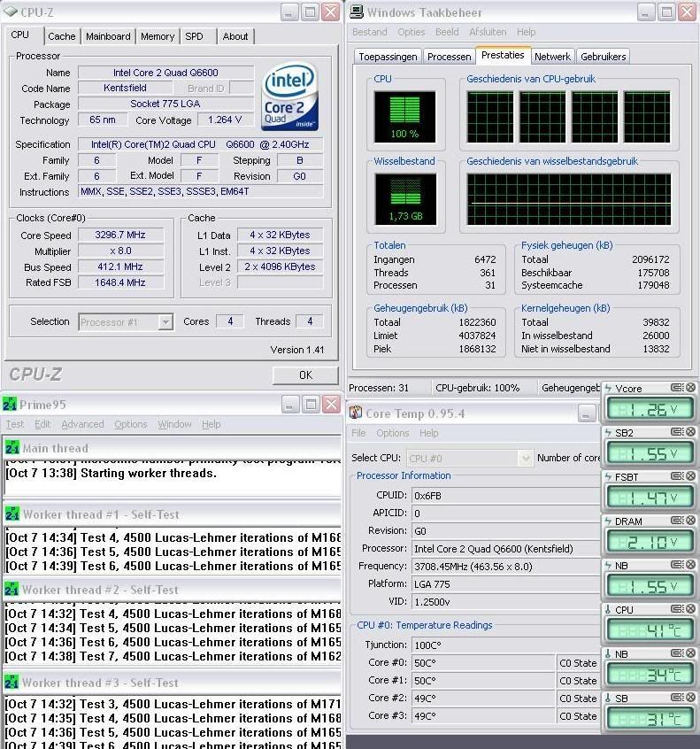Click the Core #0 temperature field 50C°
This screenshot has height=749, width=700.
[x=483, y=663]
